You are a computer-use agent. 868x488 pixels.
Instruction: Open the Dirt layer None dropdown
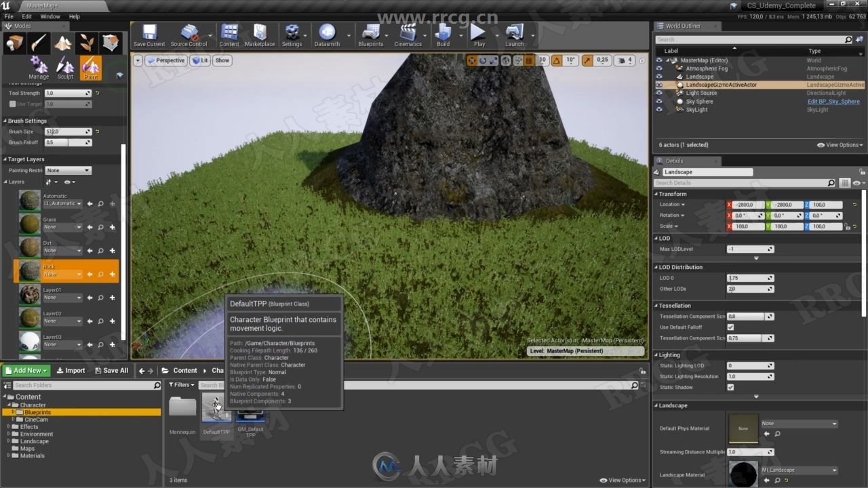point(63,251)
